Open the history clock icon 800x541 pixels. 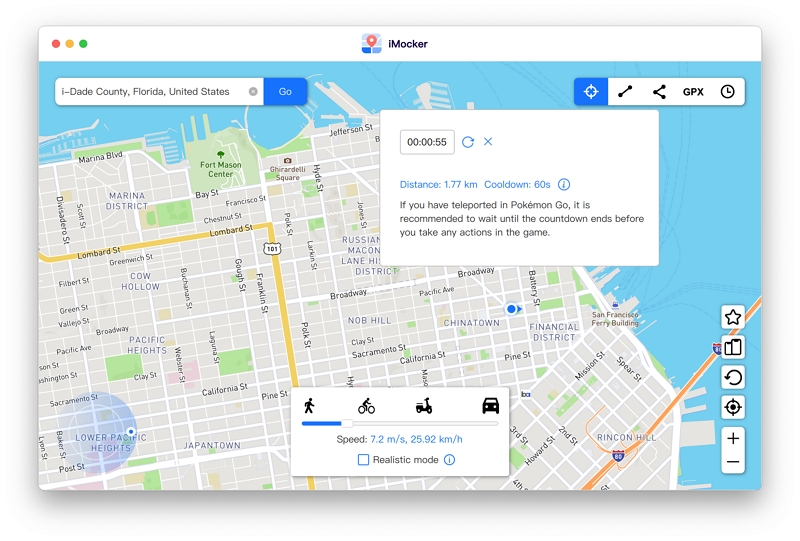point(728,92)
